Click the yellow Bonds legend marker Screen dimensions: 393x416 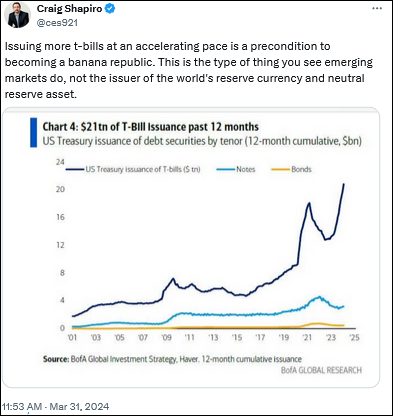point(281,169)
